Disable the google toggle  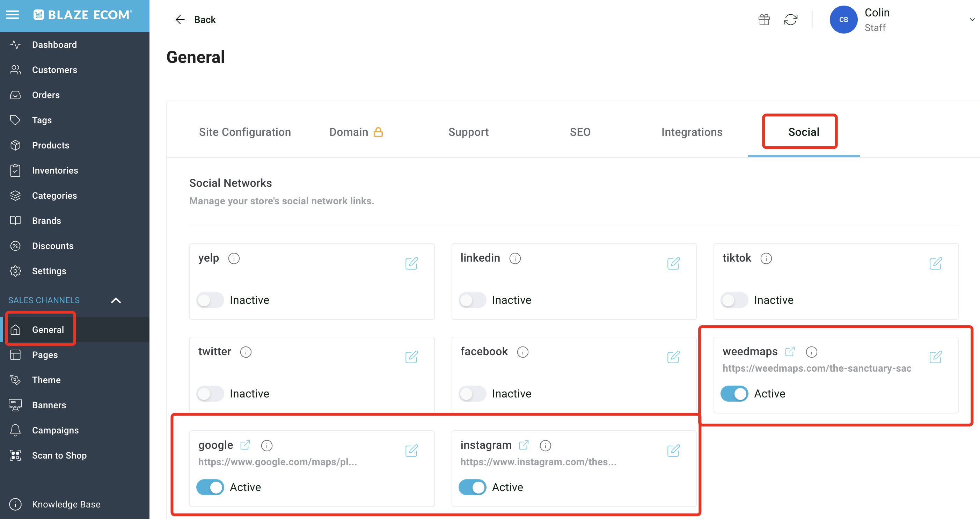[x=210, y=488]
